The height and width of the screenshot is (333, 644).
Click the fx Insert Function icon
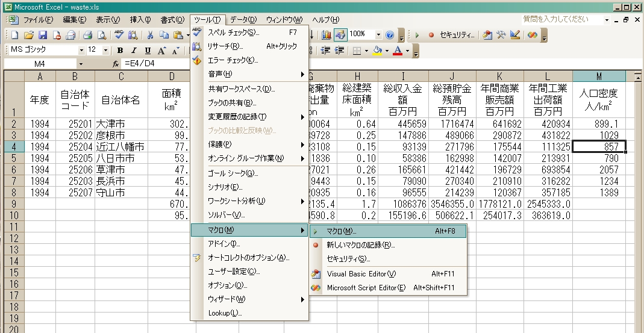(116, 64)
